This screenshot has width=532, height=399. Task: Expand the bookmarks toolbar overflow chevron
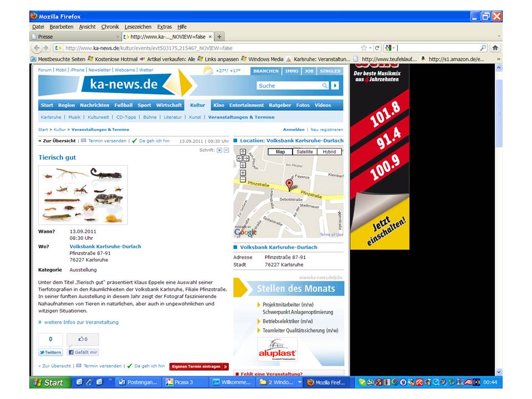498,59
